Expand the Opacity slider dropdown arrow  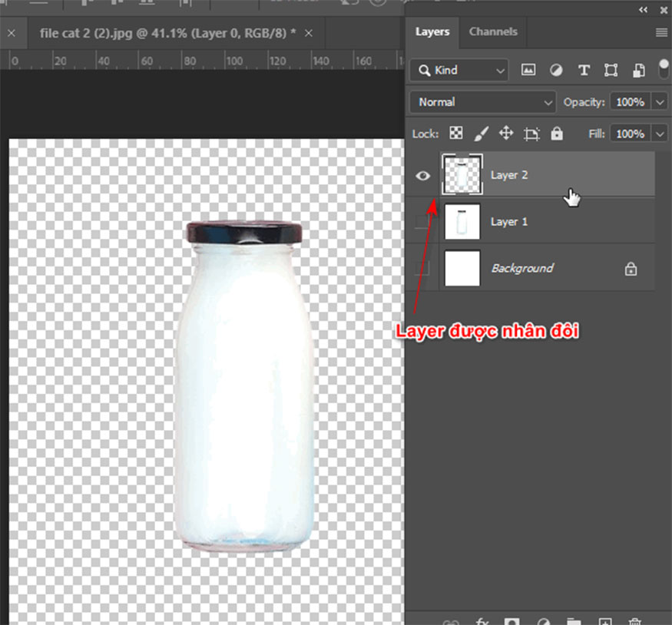point(660,102)
